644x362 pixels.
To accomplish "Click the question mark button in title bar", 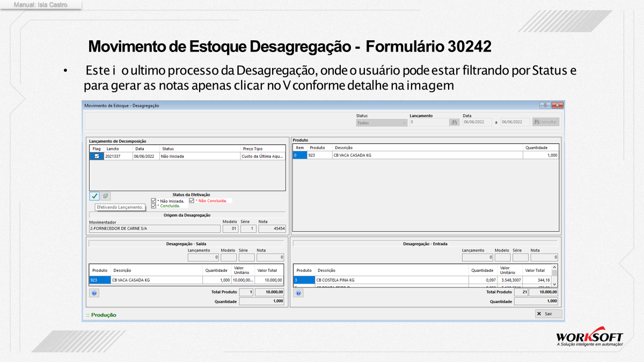I will coord(545,106).
